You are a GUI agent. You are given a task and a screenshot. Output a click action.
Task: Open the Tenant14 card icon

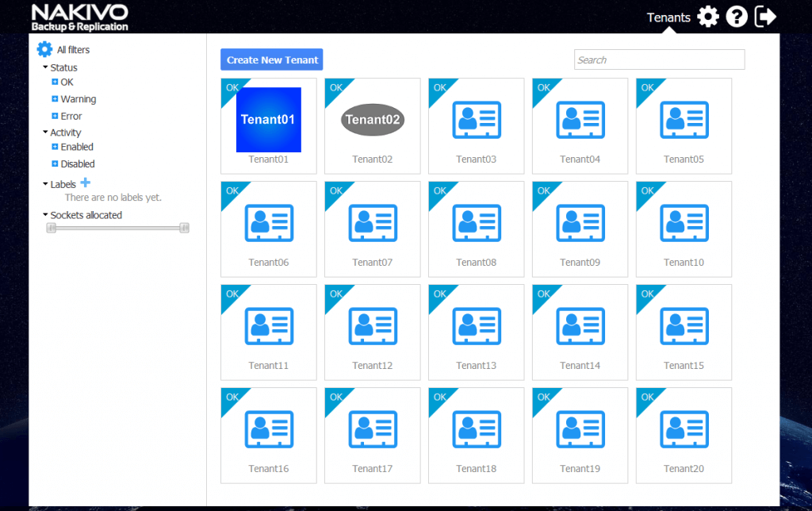(580, 326)
